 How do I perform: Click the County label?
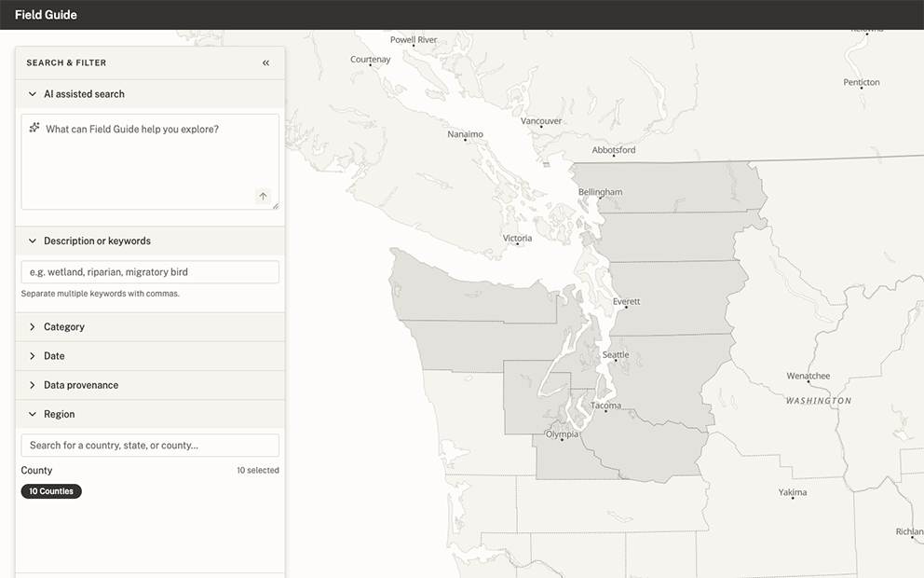pos(36,470)
